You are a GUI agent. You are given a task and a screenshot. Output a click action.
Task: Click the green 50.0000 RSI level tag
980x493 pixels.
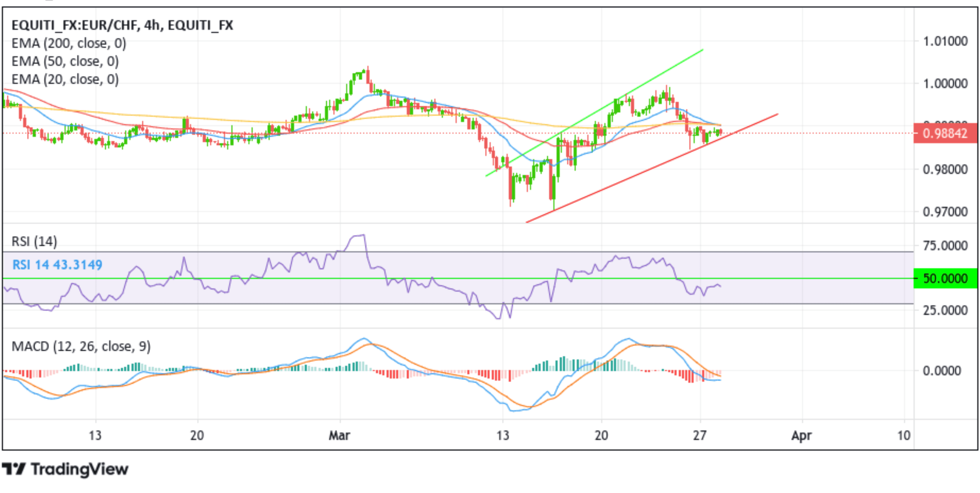tap(945, 278)
